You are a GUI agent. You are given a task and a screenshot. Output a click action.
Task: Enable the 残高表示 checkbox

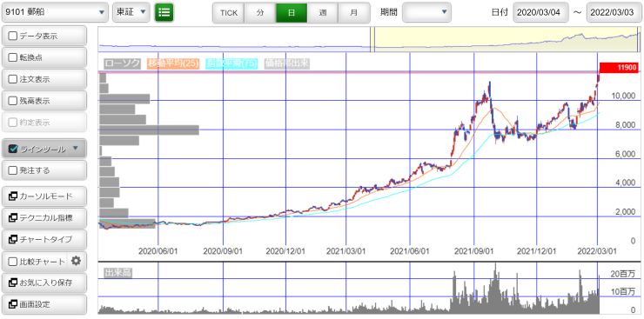pos(13,101)
